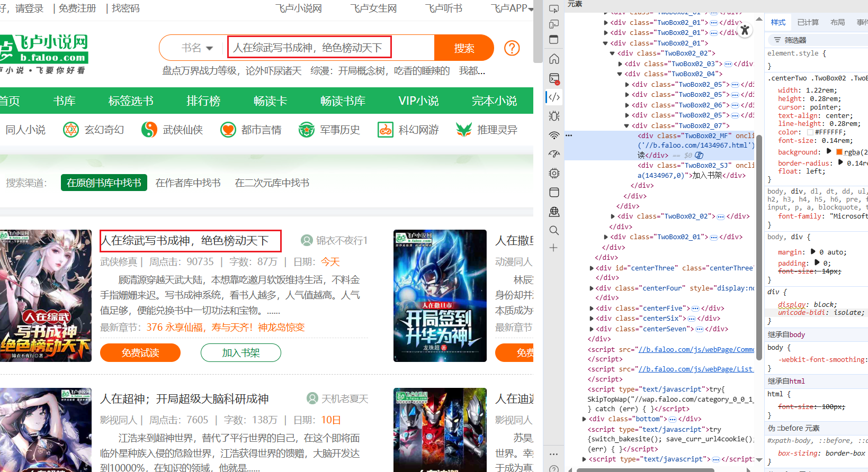
Task: Open the Application tool window icon
Action: (554, 192)
